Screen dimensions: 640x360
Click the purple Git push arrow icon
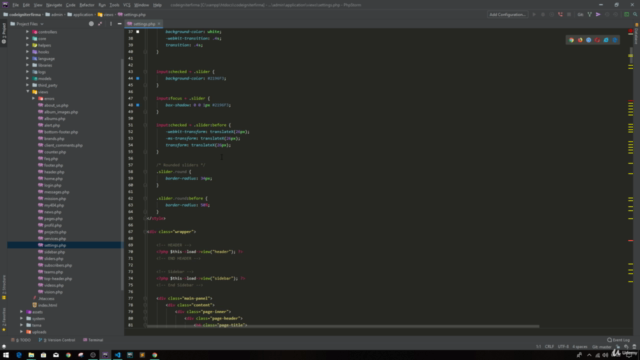click(x=598, y=14)
